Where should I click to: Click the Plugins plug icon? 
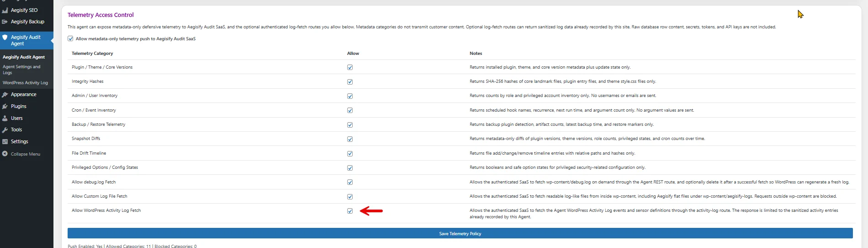(x=5, y=106)
